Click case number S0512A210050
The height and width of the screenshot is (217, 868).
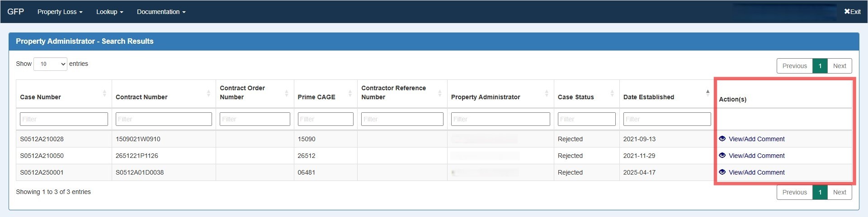pyautogui.click(x=42, y=156)
